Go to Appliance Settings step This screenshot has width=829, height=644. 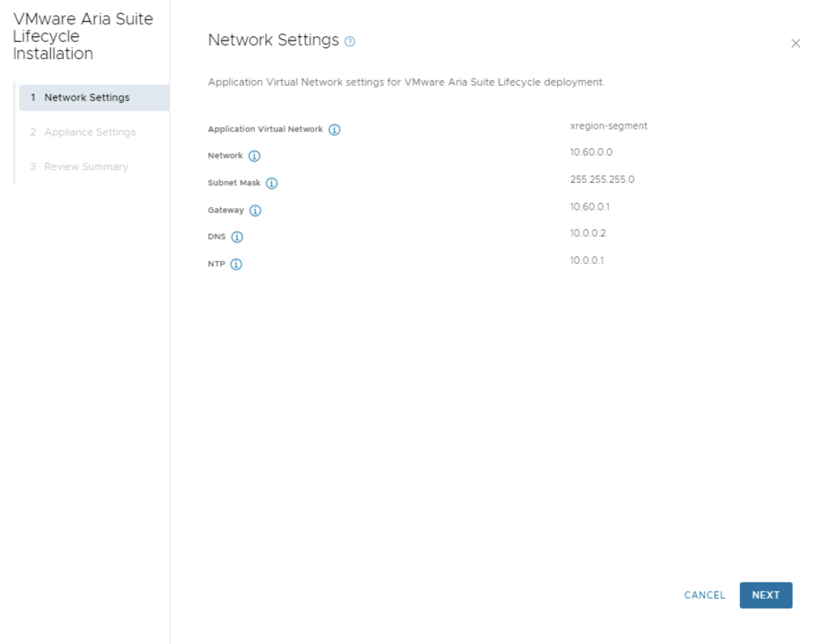[x=90, y=132]
